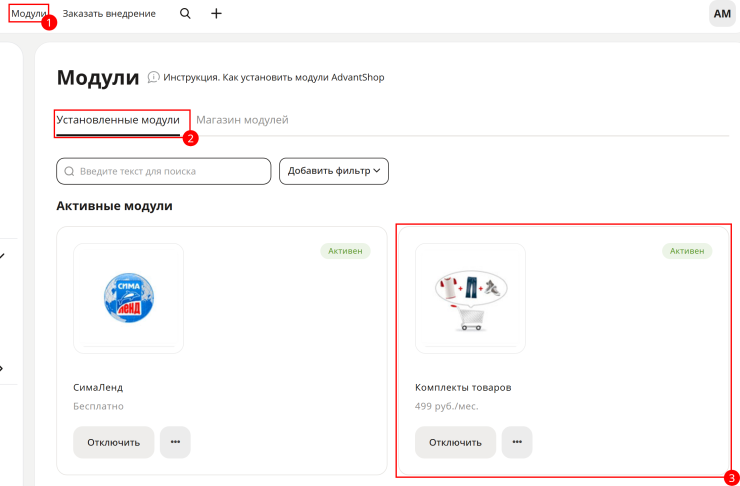Open the Комплекты товаров module title
Image resolution: width=740 pixels, height=486 pixels.
tap(463, 388)
